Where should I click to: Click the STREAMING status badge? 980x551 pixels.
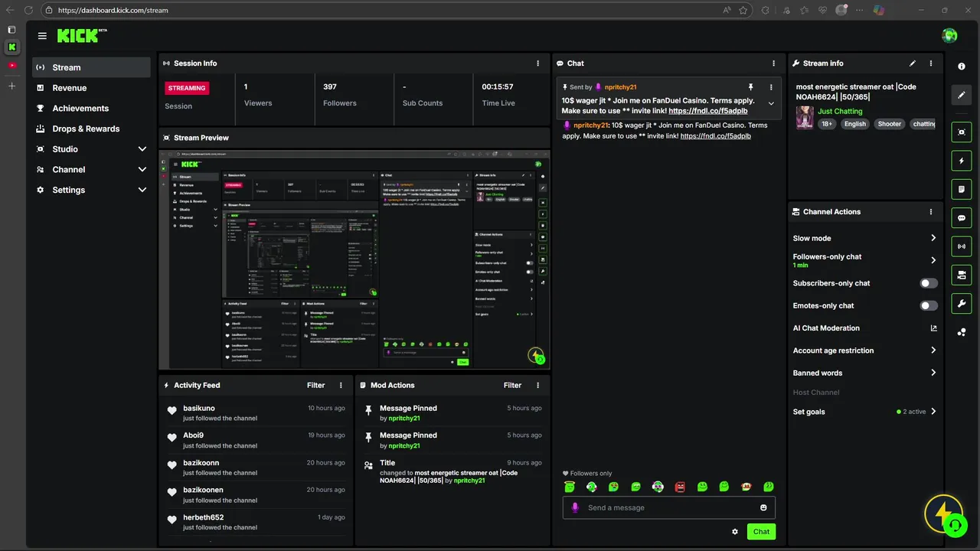(187, 88)
